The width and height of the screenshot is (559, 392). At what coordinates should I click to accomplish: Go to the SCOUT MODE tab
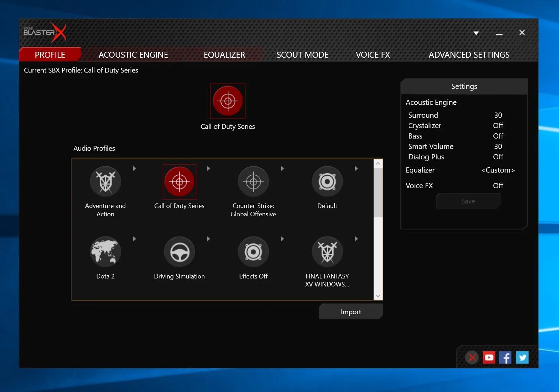302,55
